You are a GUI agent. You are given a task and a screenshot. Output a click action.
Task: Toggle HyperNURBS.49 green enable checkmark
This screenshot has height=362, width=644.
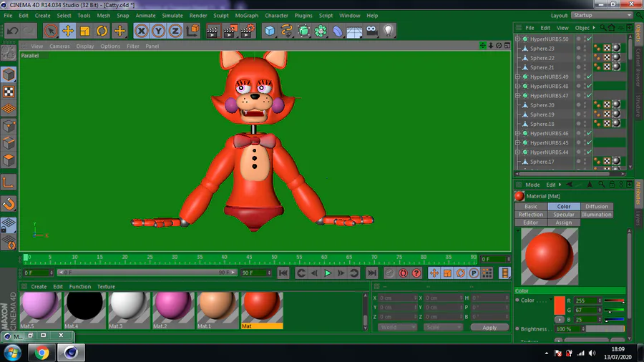coord(590,77)
